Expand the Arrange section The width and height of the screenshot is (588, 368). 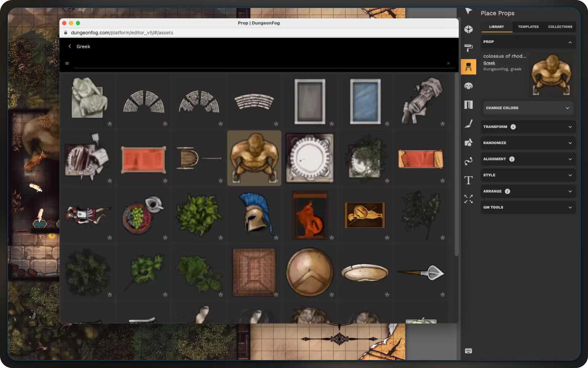(528, 191)
